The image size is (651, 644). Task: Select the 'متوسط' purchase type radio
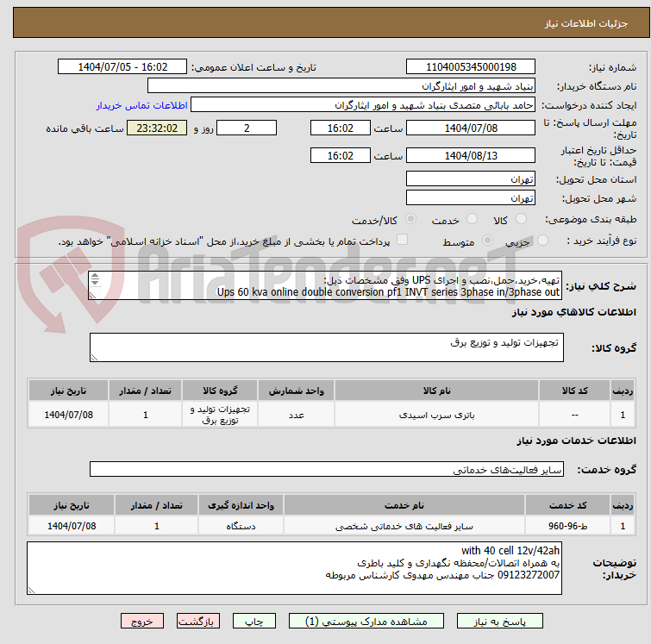(487, 240)
